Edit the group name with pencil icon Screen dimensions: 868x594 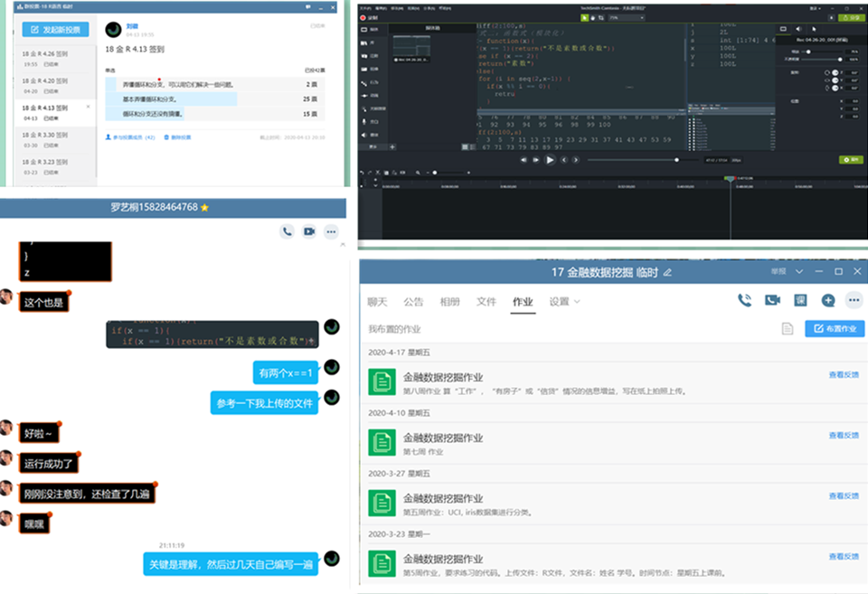[667, 272]
